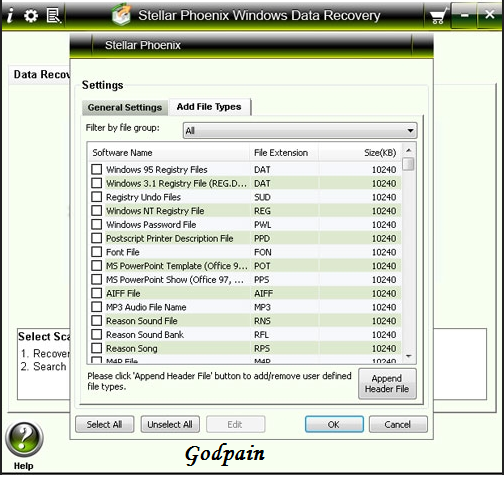This screenshot has width=504, height=479.
Task: Click the green Help question mark icon
Action: click(24, 439)
